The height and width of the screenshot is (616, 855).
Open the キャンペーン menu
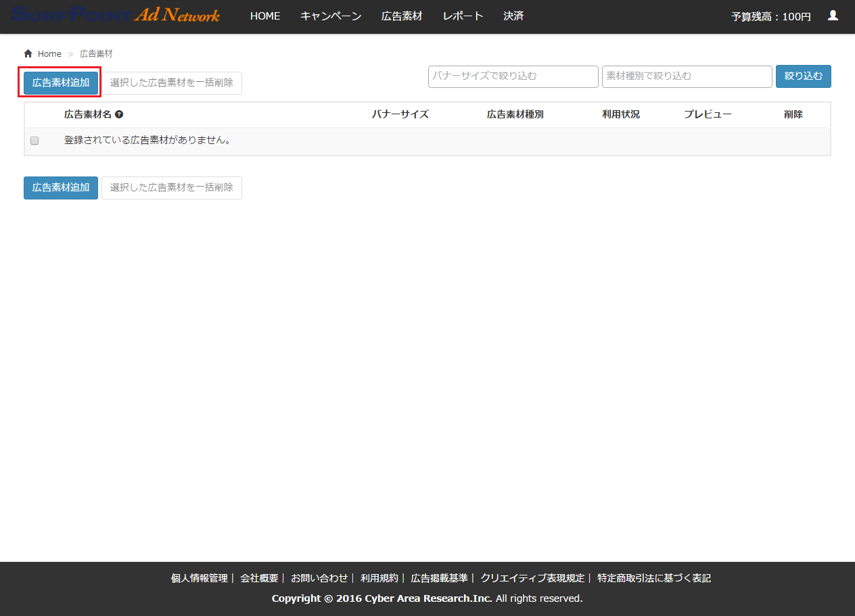331,16
